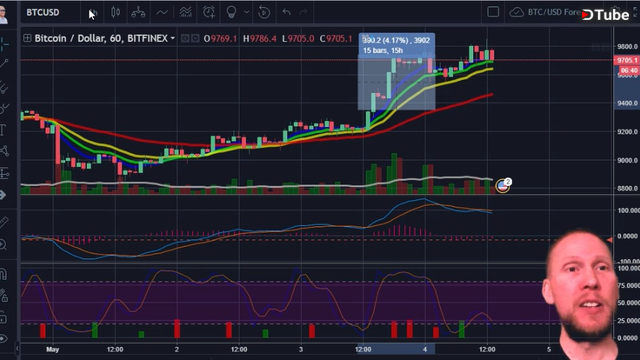640x360 pixels.
Task: Open the chart layout selector square icon
Action: [x=493, y=12]
